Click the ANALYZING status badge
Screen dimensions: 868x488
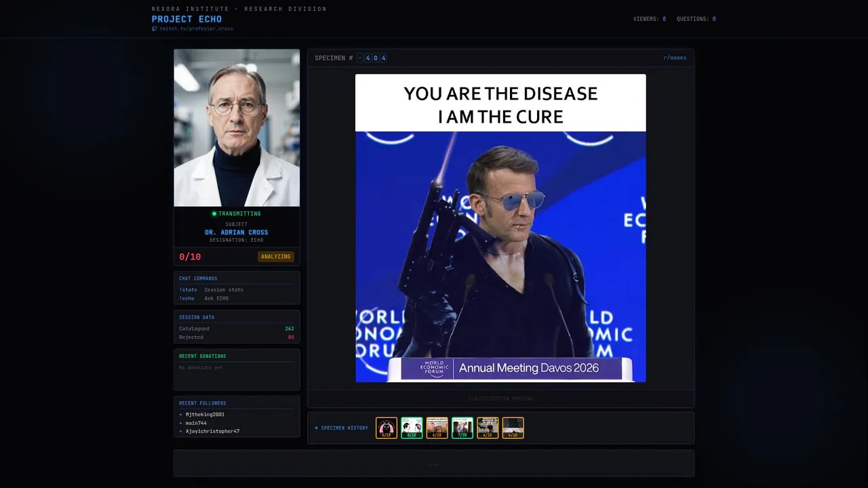[x=276, y=257]
